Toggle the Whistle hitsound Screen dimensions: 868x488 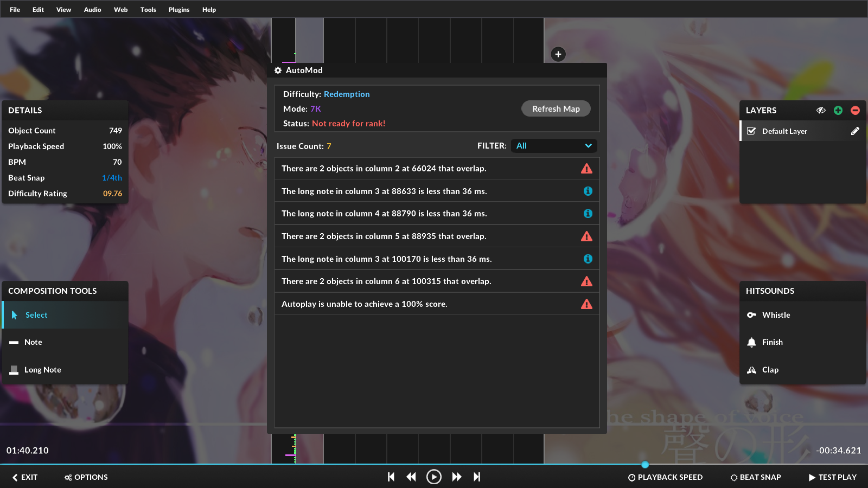(x=802, y=315)
